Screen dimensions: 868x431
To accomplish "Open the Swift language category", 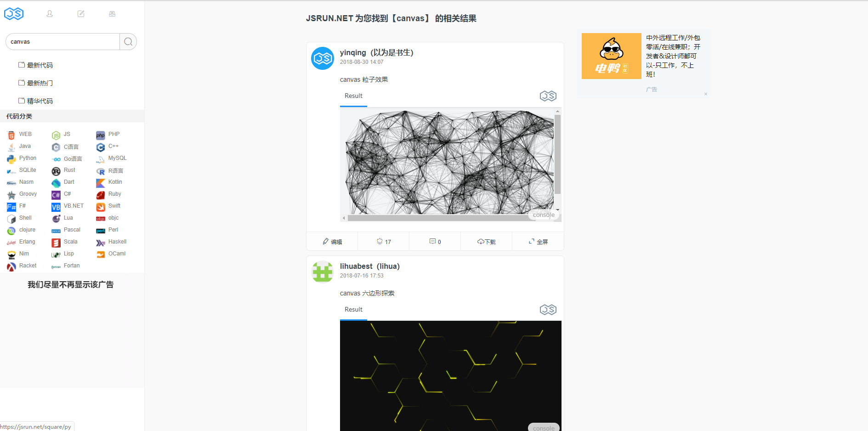I will pos(108,206).
